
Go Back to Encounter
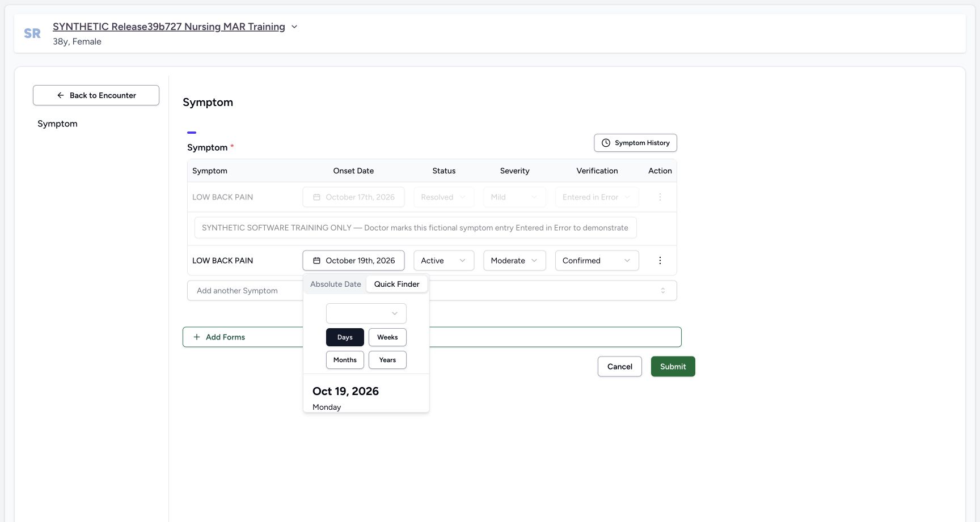96,95
